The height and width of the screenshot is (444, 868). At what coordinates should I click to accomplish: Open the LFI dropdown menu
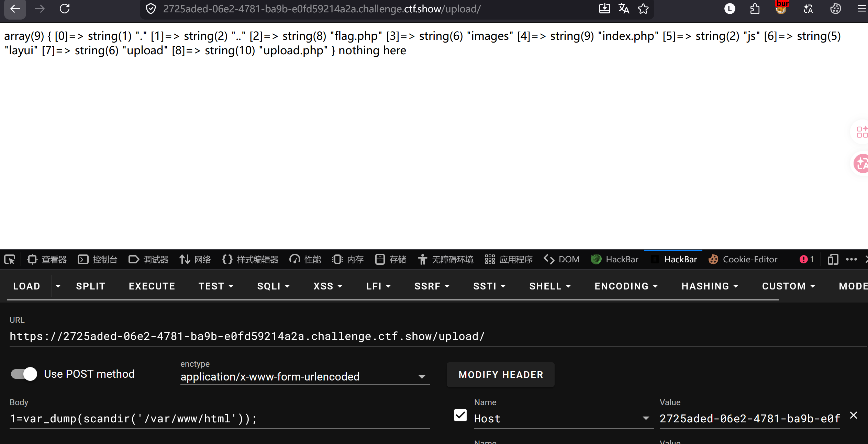(378, 286)
